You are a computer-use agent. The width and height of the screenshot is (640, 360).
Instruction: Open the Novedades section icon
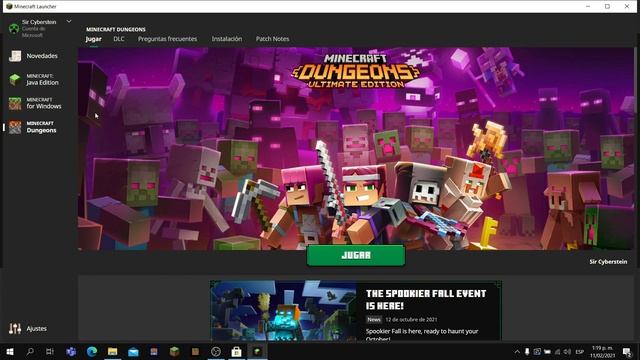15,56
